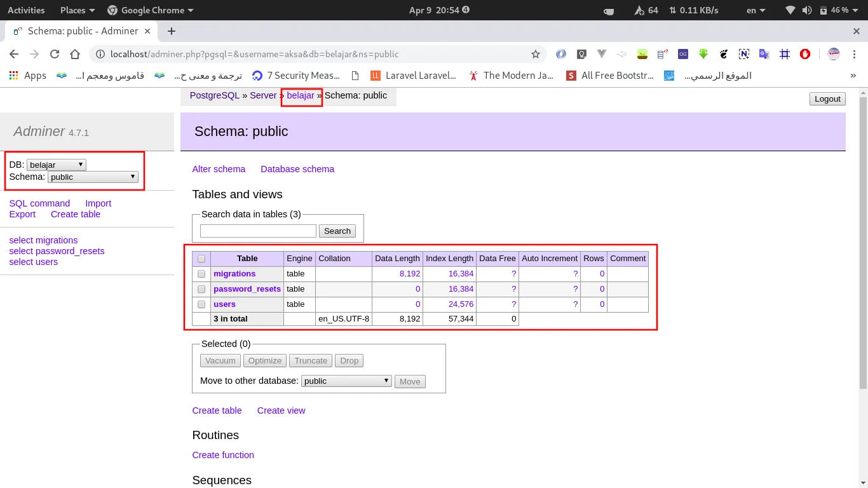
Task: Click the Optimize button
Action: 265,360
